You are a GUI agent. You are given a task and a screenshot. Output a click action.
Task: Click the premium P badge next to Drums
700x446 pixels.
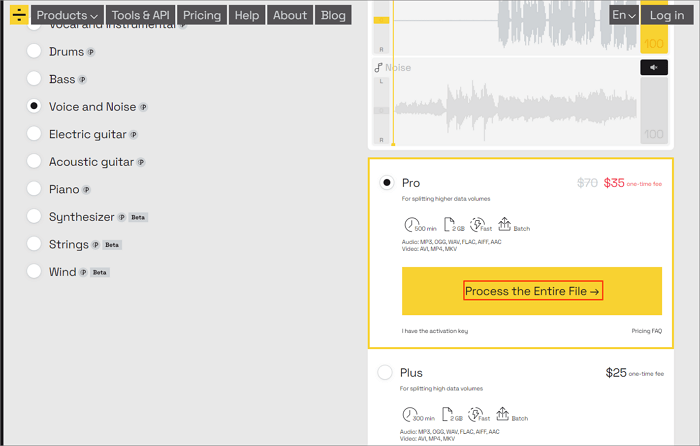(91, 52)
